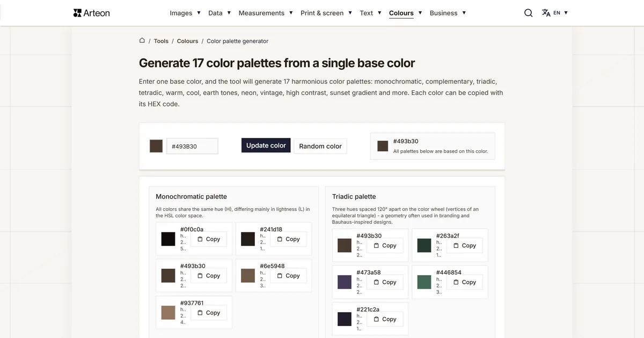Click the #0f0c0a monochromatic swatch
The height and width of the screenshot is (338, 644).
tap(169, 239)
